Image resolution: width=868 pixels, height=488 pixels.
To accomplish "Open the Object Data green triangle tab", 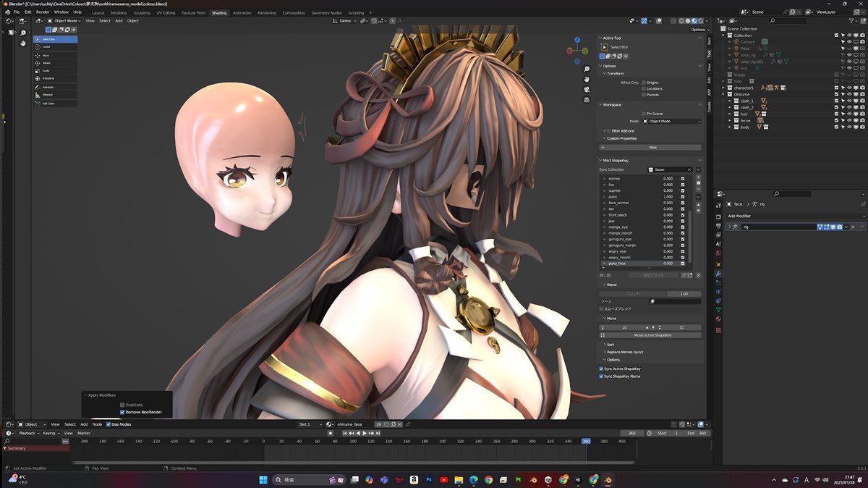I will click(x=718, y=309).
